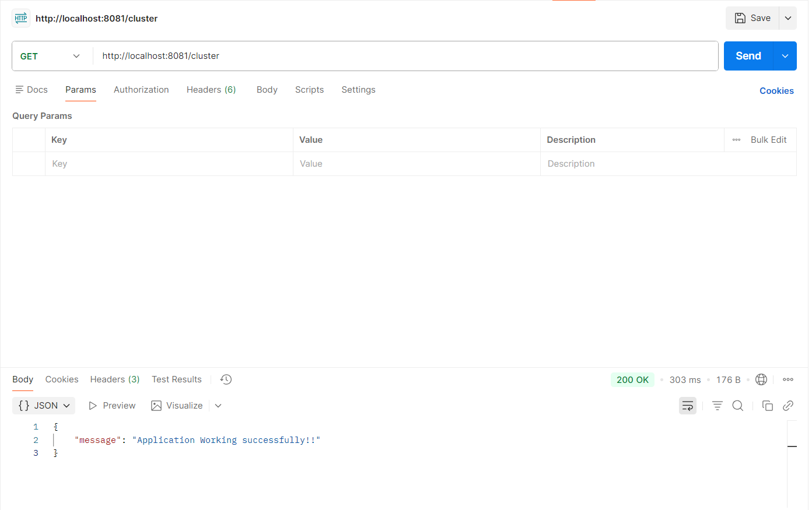Open response more options ellipsis menu

[788, 379]
